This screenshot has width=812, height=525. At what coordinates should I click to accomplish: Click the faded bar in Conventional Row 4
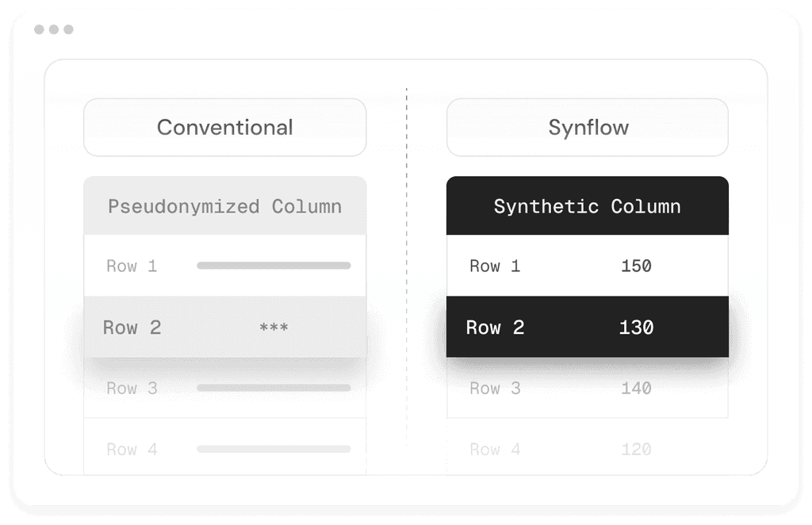274,449
